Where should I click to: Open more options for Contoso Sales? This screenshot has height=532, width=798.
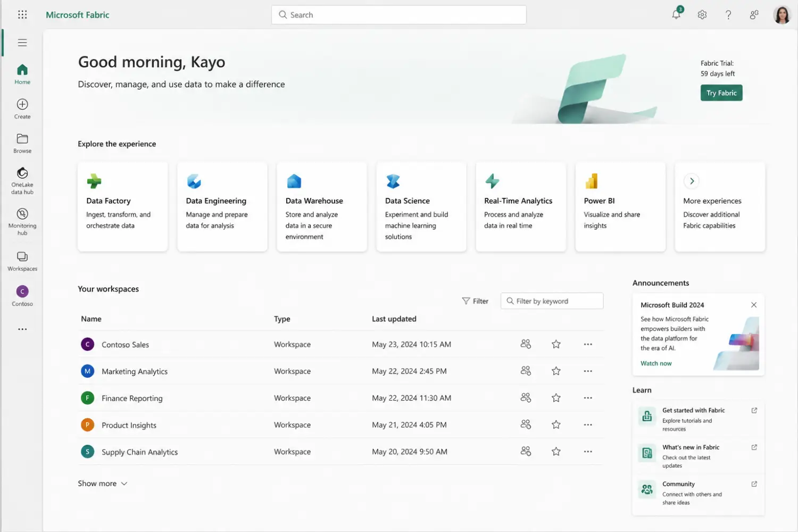coord(588,344)
